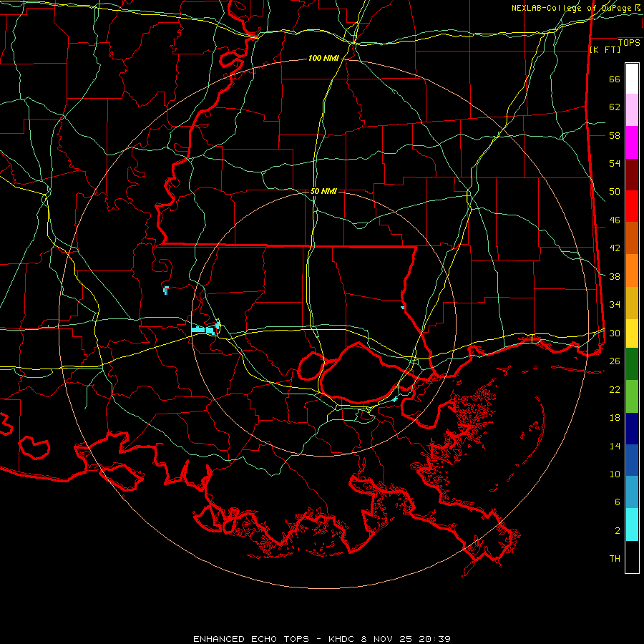Click the legend value '42'
Screen dimensions: 644x644
pos(615,248)
